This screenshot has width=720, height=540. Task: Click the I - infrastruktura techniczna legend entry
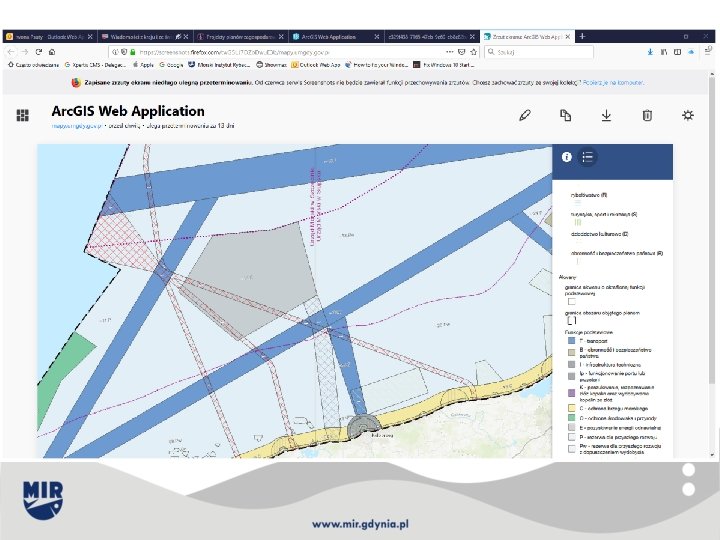point(604,365)
